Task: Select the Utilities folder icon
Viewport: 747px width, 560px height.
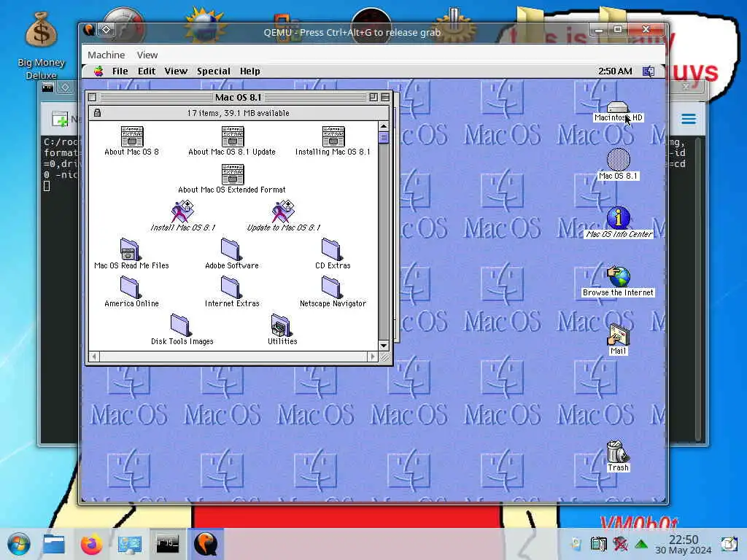Action: click(x=281, y=325)
